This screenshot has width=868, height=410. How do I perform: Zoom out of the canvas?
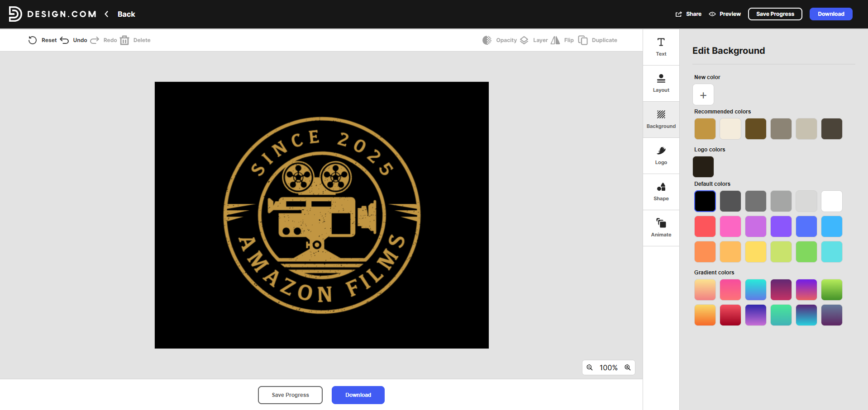click(590, 368)
